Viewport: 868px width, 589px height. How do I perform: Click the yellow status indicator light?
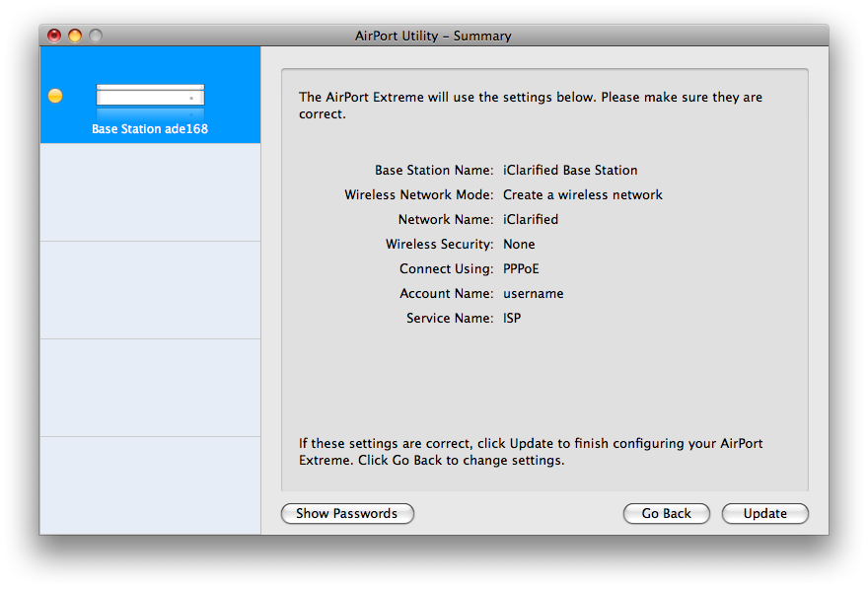pos(55,96)
